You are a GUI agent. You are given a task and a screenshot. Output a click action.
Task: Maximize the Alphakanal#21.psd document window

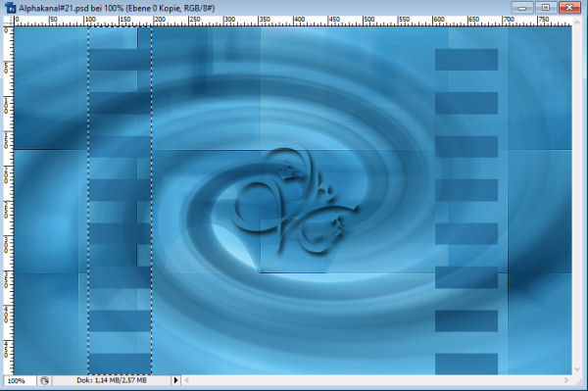click(546, 8)
